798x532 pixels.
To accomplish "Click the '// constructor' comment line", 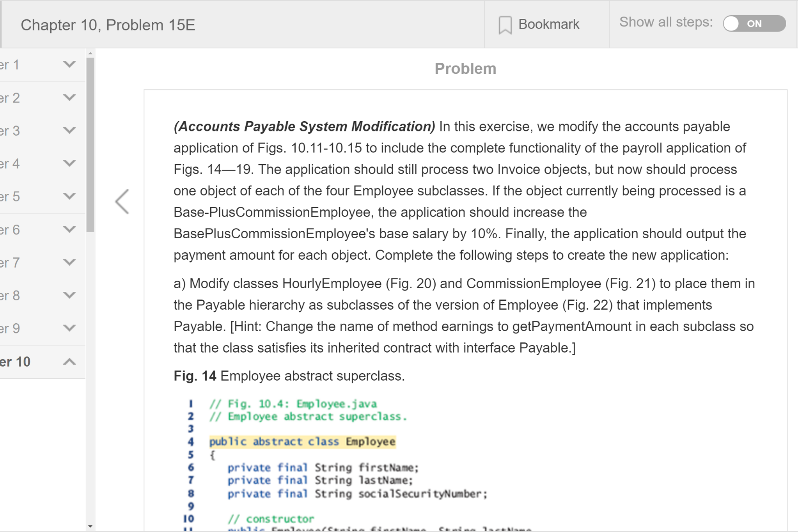I will click(x=271, y=519).
